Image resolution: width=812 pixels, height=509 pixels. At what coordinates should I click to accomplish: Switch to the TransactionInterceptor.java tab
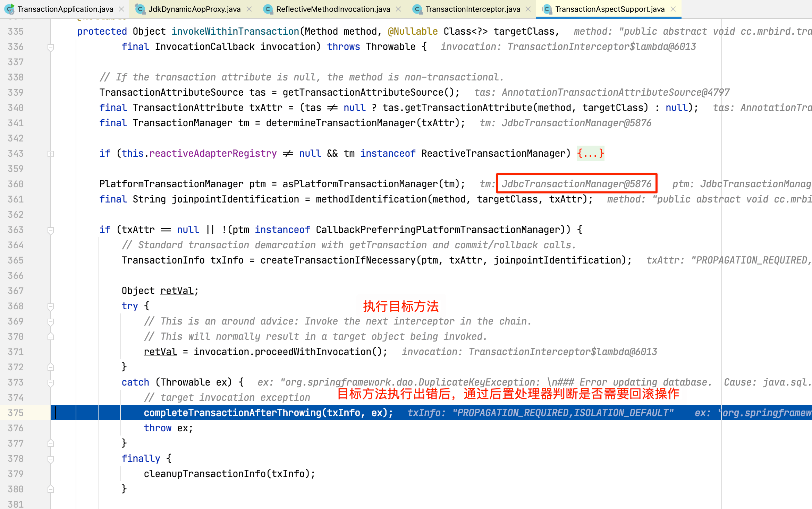pos(473,9)
